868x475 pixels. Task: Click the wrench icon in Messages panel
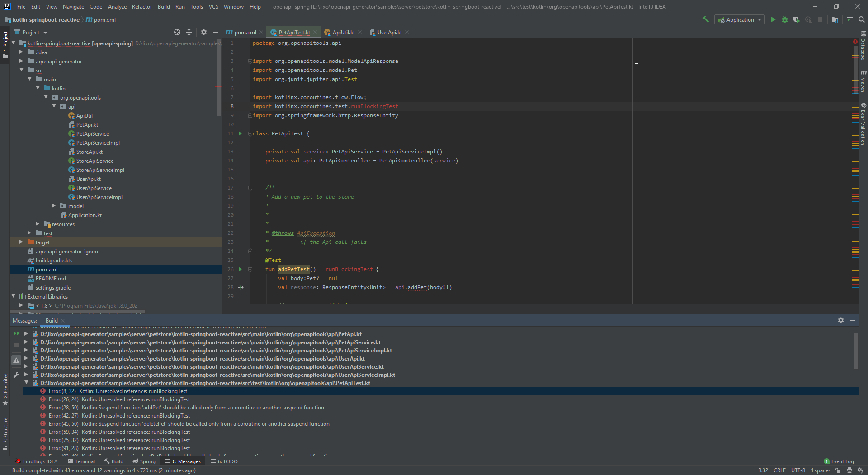pos(16,375)
